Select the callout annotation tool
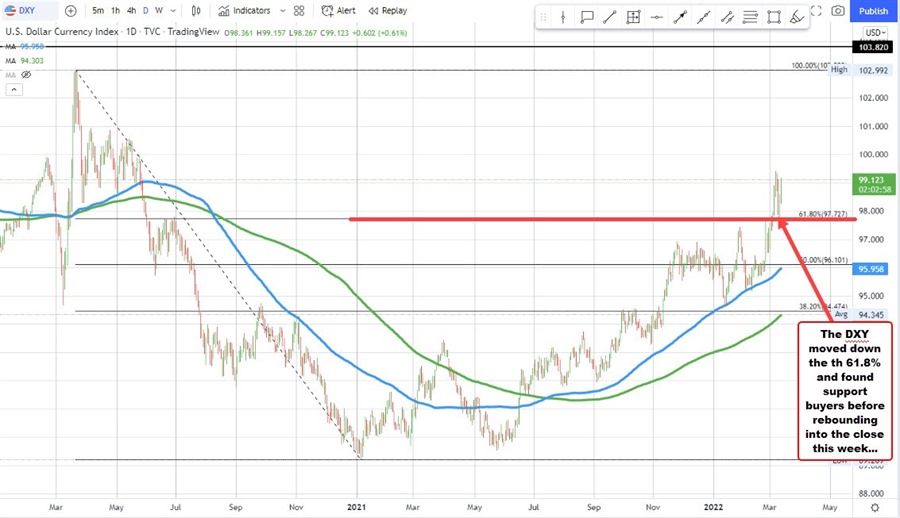The height and width of the screenshot is (518, 900). [x=587, y=17]
